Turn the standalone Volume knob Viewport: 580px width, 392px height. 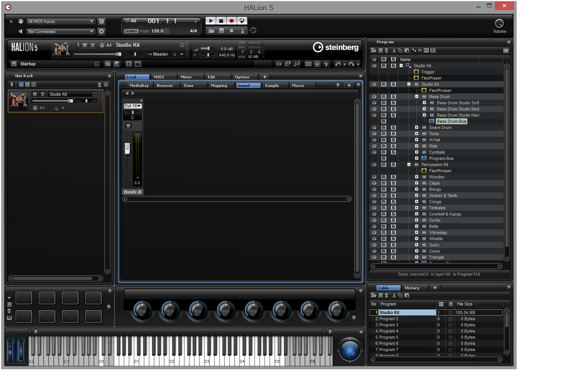click(x=499, y=23)
